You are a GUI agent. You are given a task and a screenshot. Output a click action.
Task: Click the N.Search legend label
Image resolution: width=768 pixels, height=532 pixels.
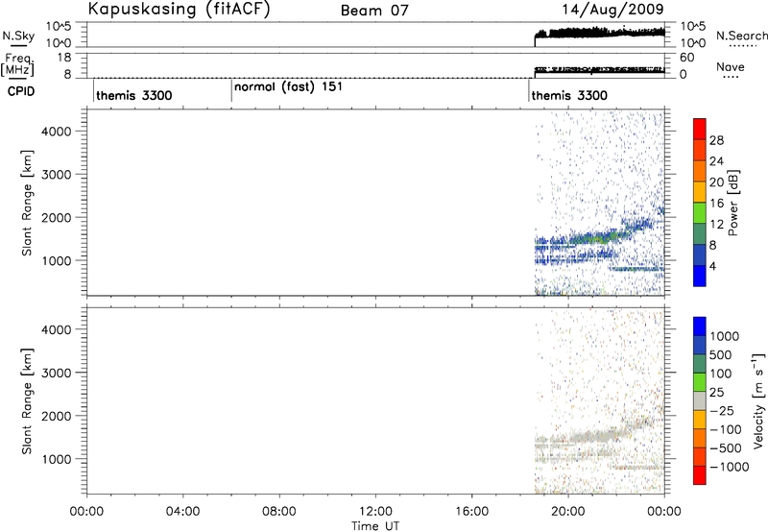[x=741, y=36]
